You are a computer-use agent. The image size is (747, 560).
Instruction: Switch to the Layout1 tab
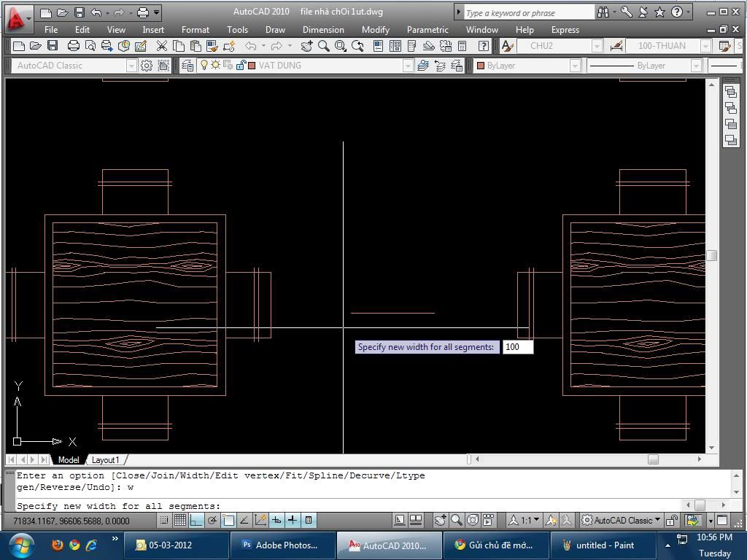coord(105,460)
